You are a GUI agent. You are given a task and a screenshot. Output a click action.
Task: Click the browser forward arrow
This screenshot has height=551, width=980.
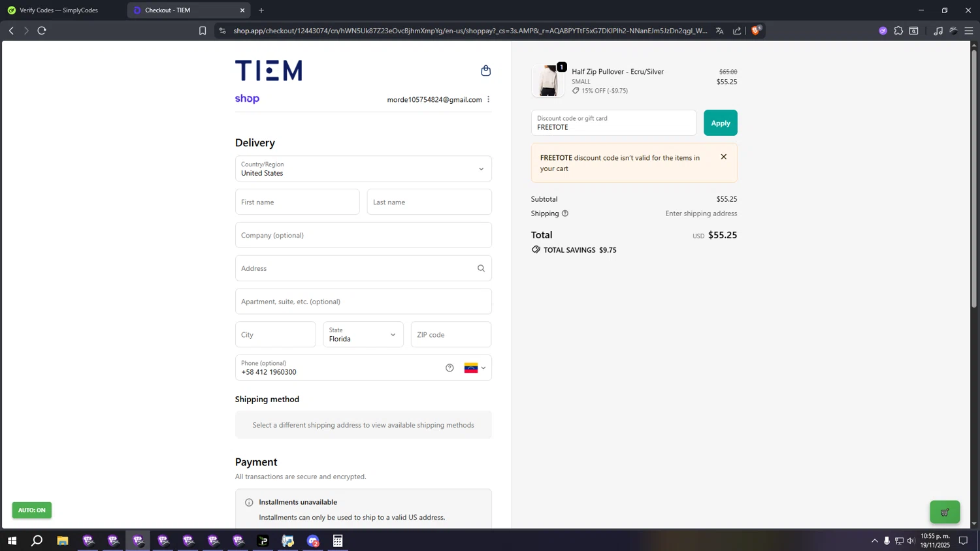click(26, 31)
